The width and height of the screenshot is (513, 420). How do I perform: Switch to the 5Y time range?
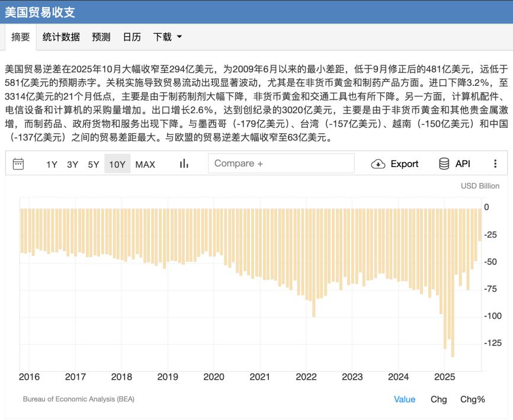(x=92, y=163)
